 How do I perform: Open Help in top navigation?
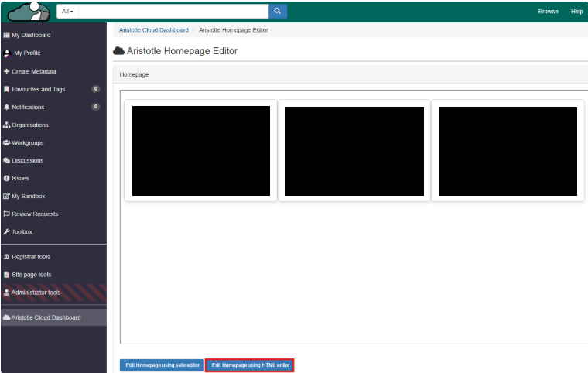coord(576,12)
